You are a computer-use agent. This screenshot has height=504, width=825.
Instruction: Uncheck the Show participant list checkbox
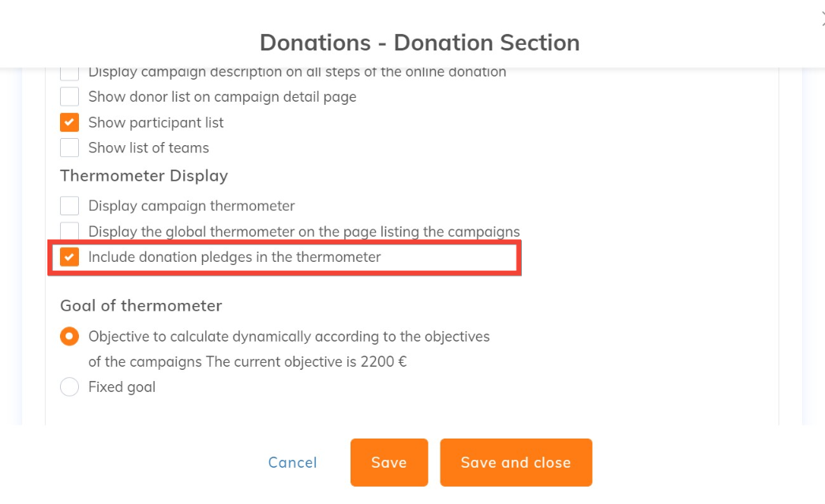coord(69,122)
